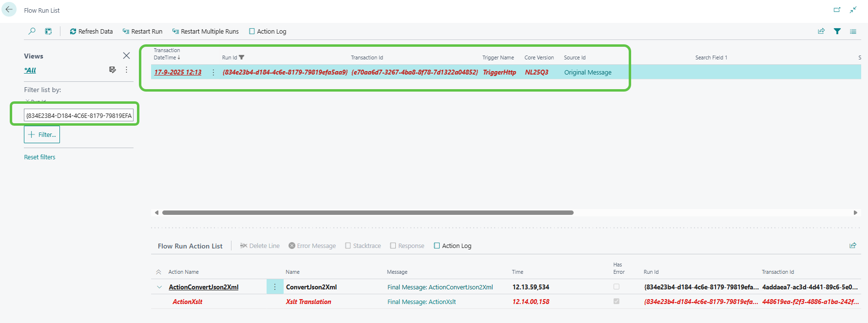Click the Core Version column header
The height and width of the screenshot is (323, 868).
(x=539, y=57)
